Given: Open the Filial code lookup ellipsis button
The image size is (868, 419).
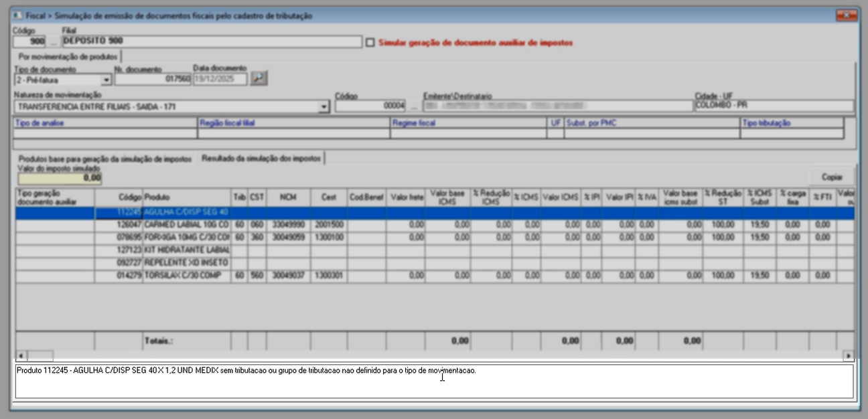Looking at the screenshot, I should 54,41.
